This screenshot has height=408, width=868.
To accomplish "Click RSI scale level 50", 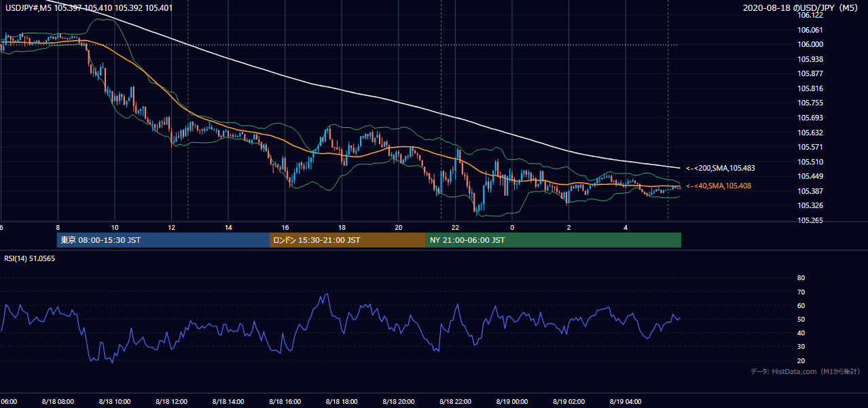I will [x=801, y=319].
